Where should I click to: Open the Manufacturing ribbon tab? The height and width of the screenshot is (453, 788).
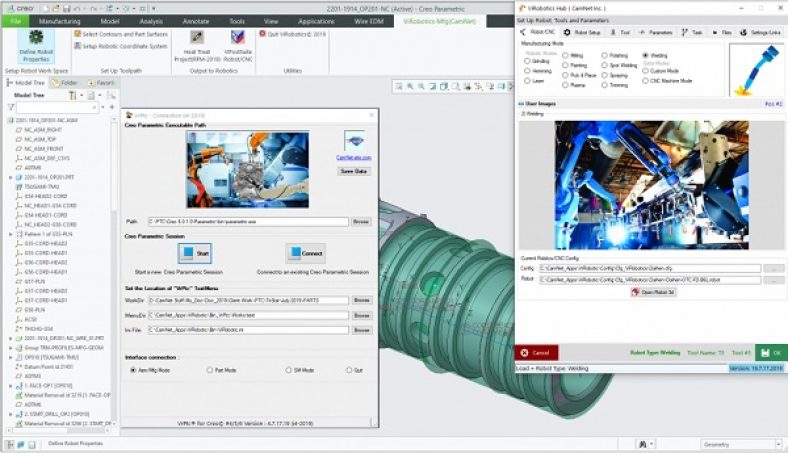coord(59,21)
